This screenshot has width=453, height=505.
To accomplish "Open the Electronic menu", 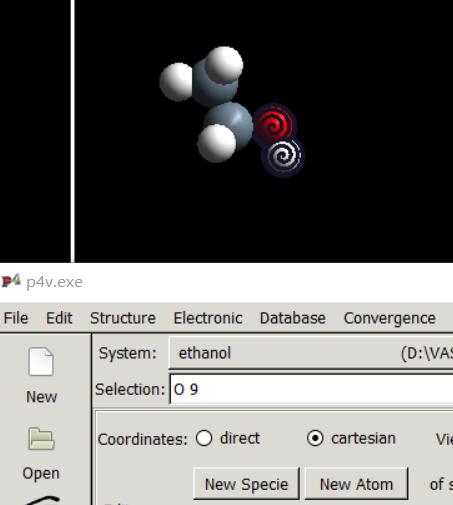I will [208, 318].
